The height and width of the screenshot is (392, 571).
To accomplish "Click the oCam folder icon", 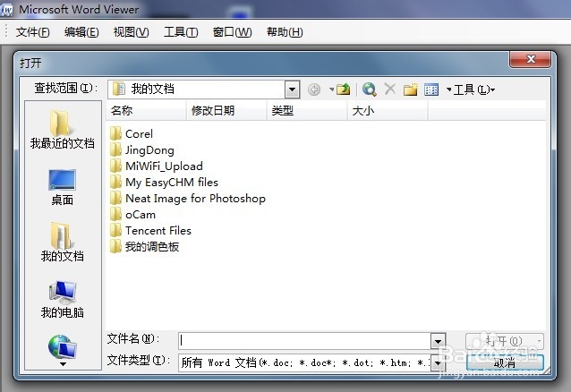I will (x=115, y=214).
